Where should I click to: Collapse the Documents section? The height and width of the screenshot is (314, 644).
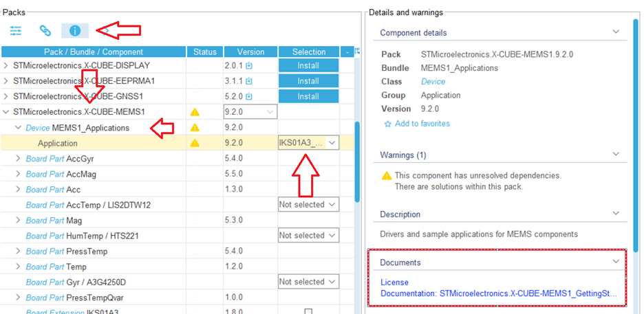click(616, 261)
